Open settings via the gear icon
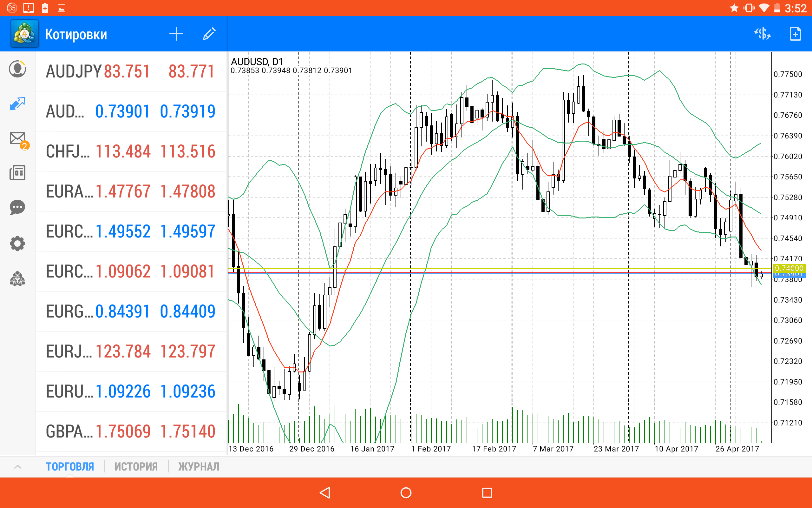Screen dimensions: 812x508 [x=17, y=243]
